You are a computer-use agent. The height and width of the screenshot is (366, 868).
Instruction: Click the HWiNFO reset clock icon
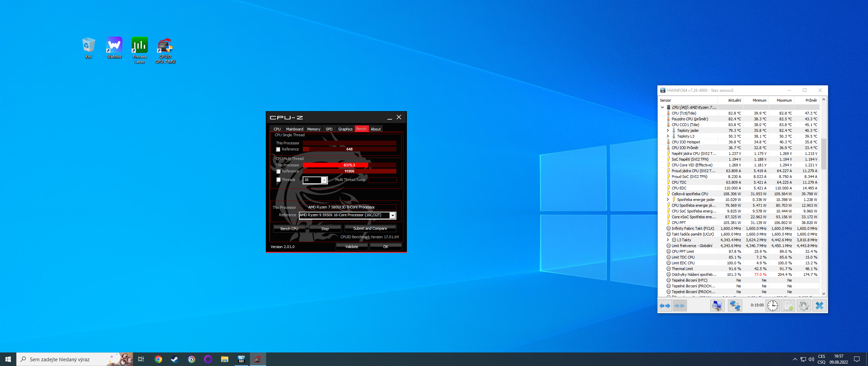[x=772, y=306]
